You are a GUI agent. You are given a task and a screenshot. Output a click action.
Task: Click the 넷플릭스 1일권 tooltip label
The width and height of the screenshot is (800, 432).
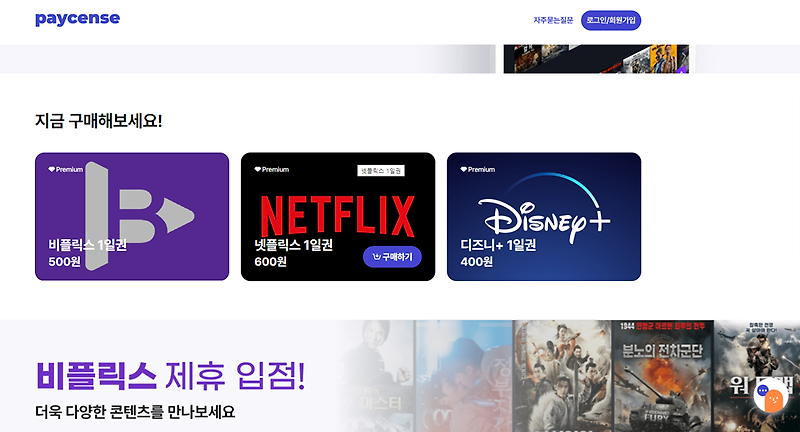tap(381, 170)
